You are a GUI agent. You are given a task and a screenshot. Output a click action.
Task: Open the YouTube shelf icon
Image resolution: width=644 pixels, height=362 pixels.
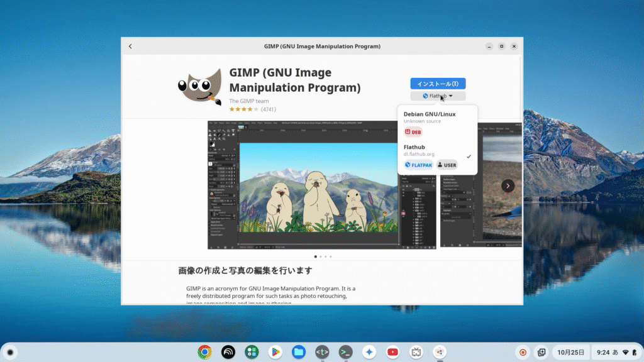click(x=392, y=352)
